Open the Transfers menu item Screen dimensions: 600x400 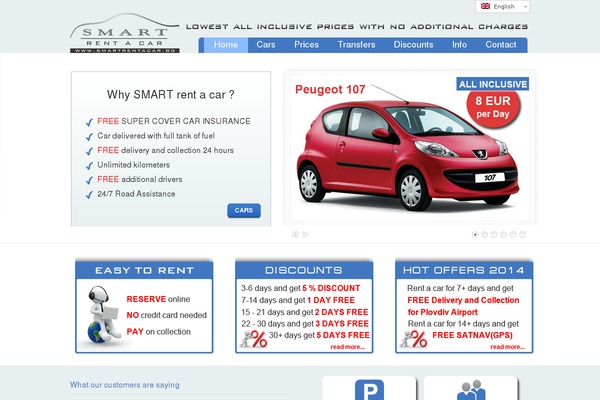[356, 45]
